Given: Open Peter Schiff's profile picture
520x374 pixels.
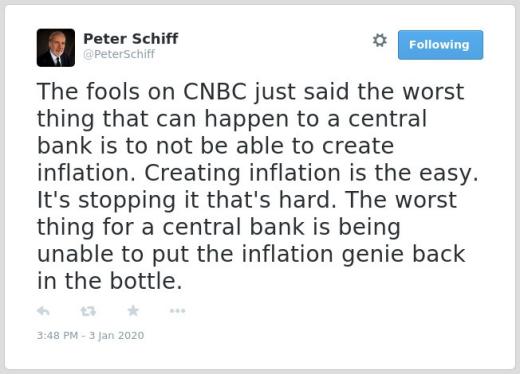Looking at the screenshot, I should click(x=56, y=48).
